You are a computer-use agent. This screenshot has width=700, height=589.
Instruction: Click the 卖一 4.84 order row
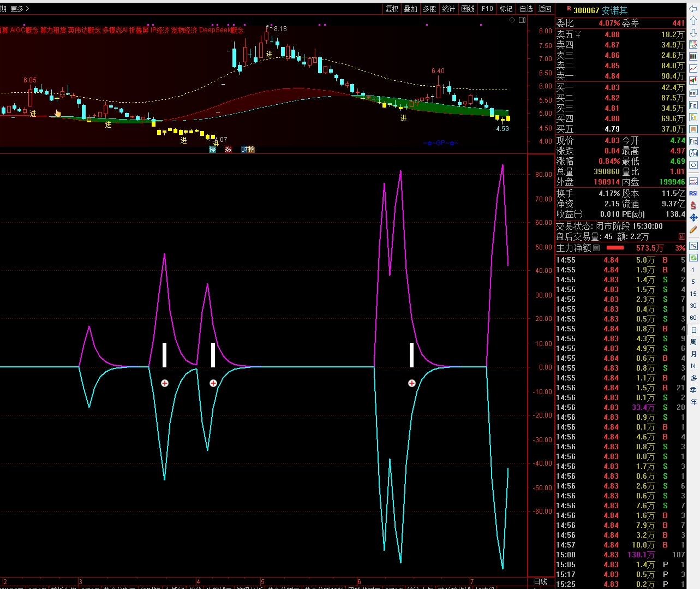pos(620,76)
